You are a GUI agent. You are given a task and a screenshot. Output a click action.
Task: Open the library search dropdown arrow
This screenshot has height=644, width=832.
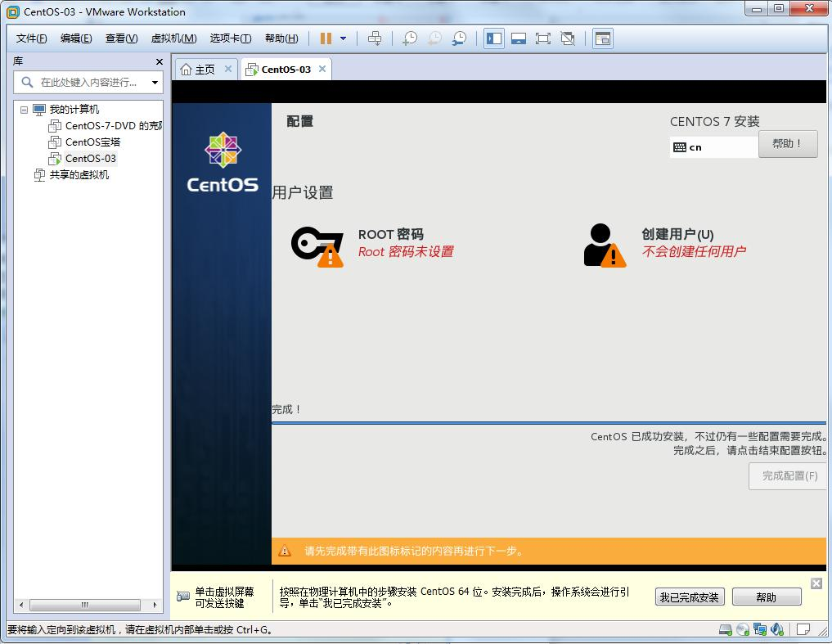tap(155, 83)
